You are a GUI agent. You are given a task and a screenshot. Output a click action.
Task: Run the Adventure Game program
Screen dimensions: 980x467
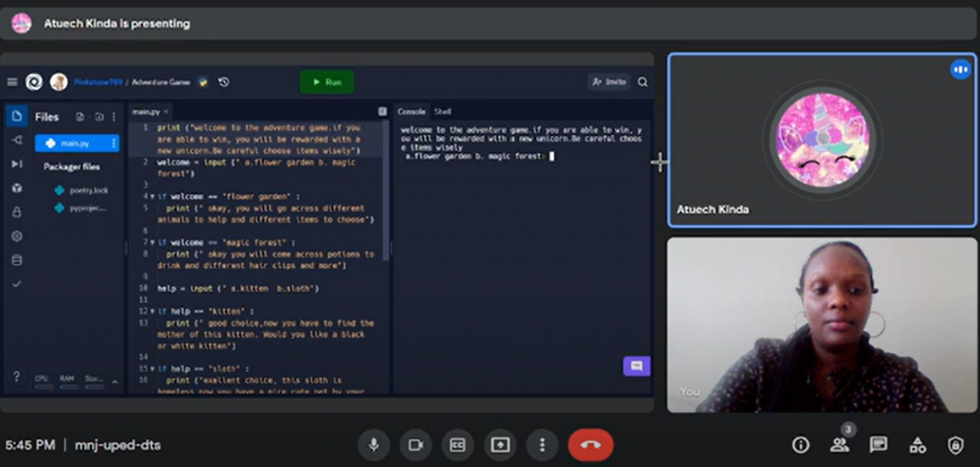(x=327, y=82)
